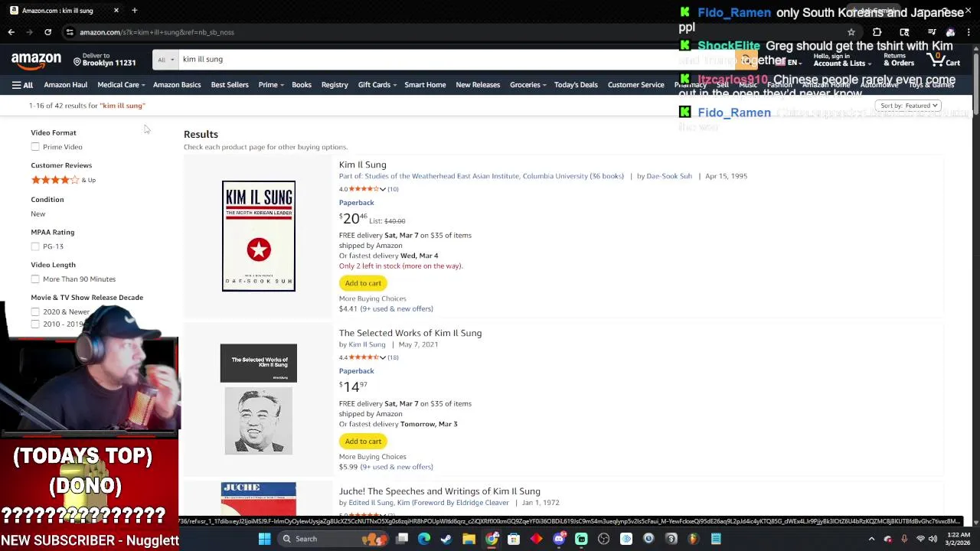Viewport: 980px width, 551px height.
Task: Close the Amazon.com kim ill sung tab
Action: pyautogui.click(x=116, y=11)
